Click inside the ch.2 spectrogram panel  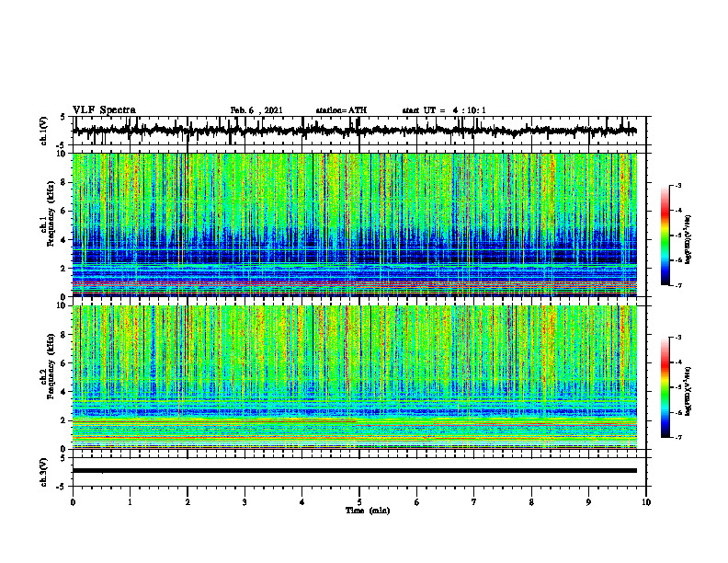click(x=354, y=377)
